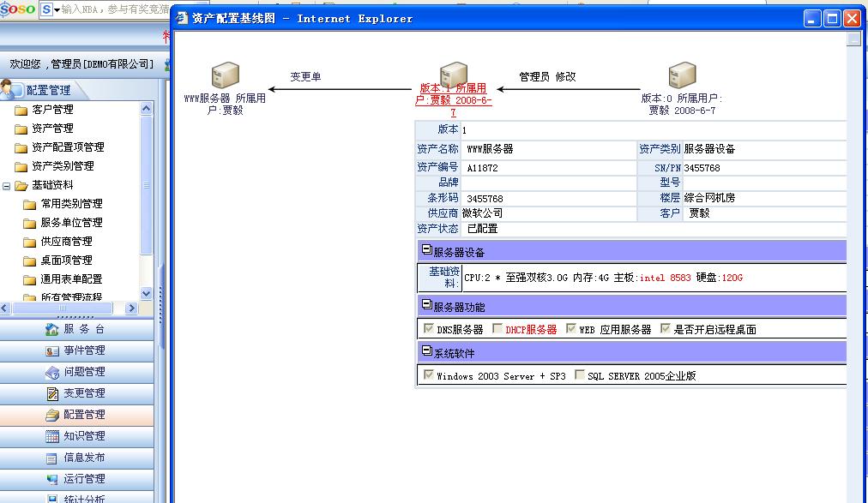Toggle the 是否开启远程桌面 checkbox
Screen dimensions: 868x503
click(x=665, y=329)
